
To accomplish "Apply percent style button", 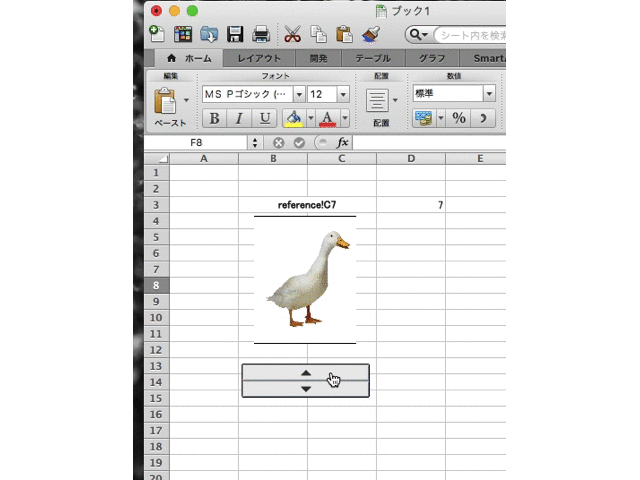I will click(459, 119).
